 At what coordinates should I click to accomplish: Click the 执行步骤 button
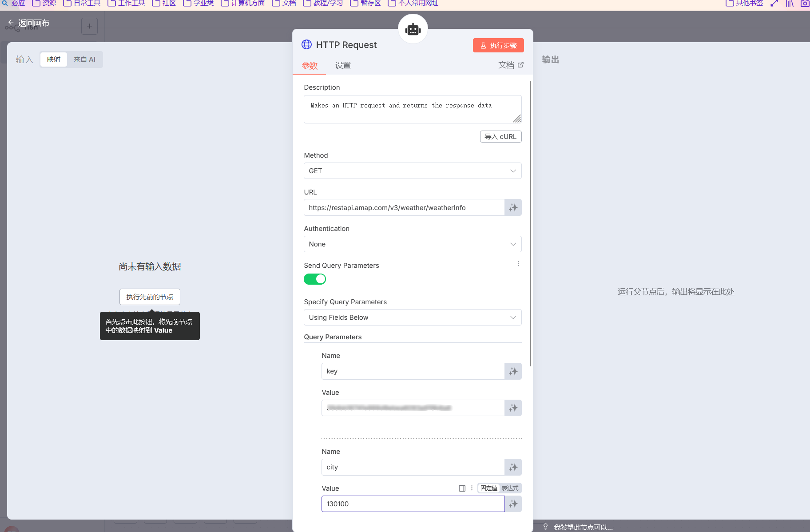[498, 45]
